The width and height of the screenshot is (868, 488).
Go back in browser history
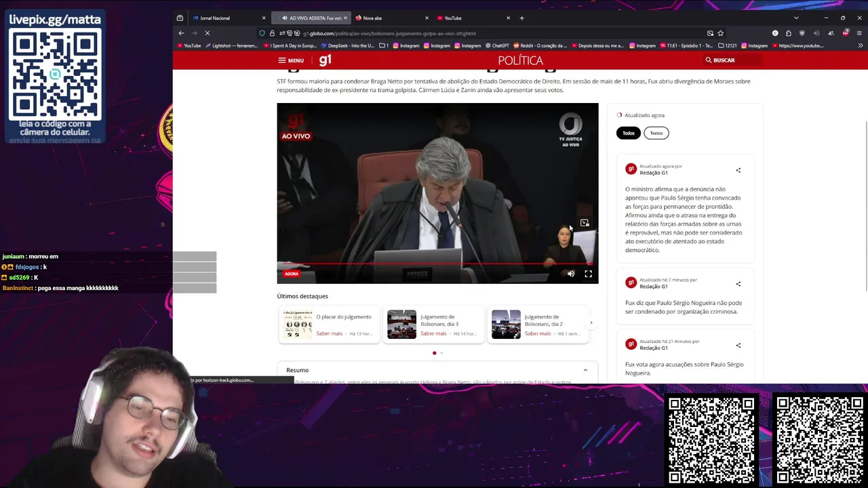tap(181, 33)
